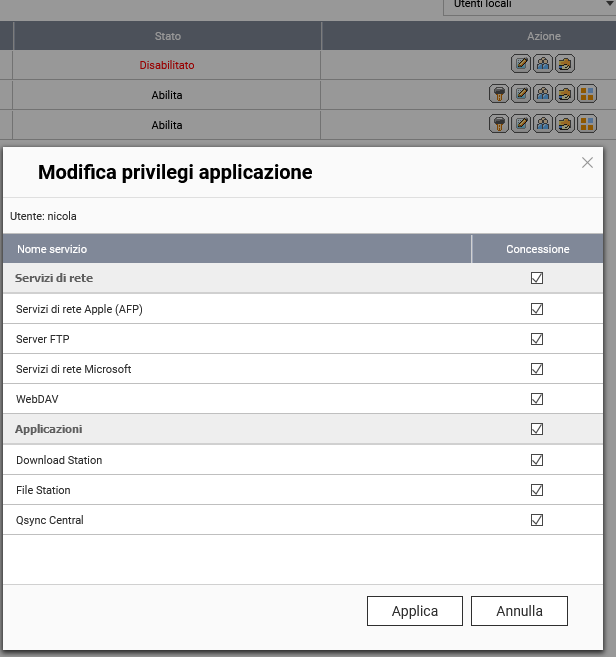Click the application privileges grid icon in the last Abilita row

point(587,124)
